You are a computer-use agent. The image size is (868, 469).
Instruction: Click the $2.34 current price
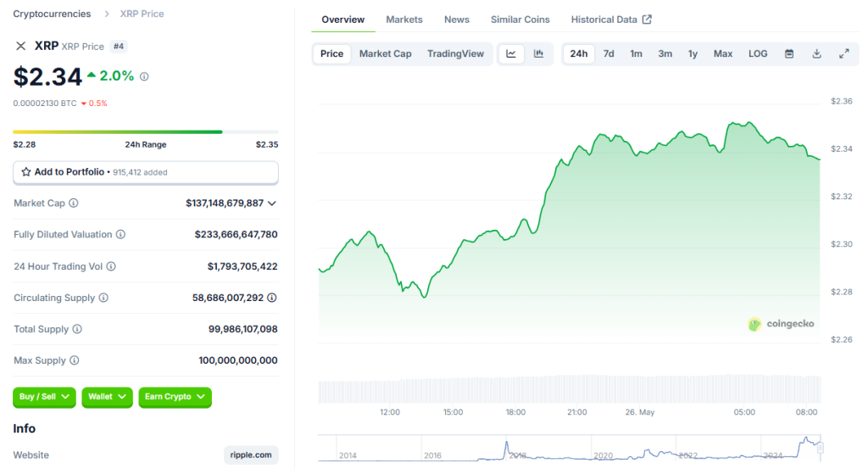click(47, 77)
